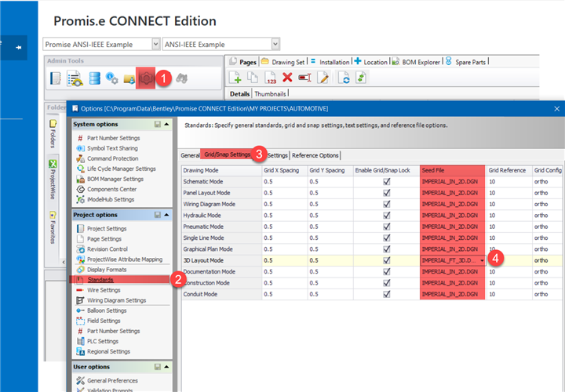Toggle Grid/Snap Lock for Panel Layout Mode

tap(387, 193)
